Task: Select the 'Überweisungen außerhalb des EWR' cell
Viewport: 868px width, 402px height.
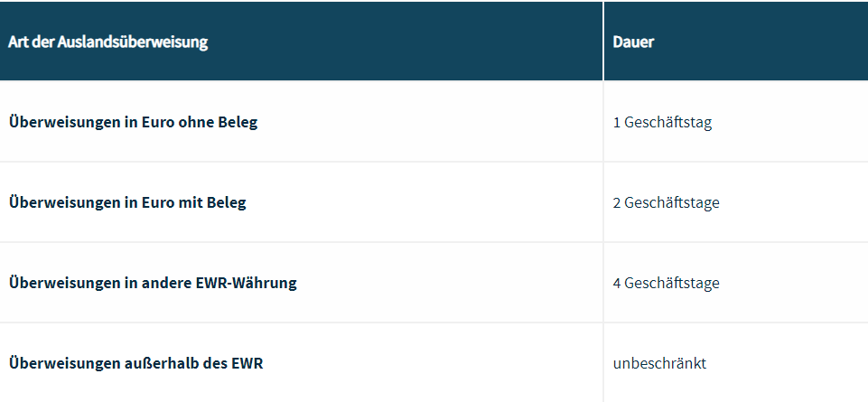Action: click(x=136, y=363)
